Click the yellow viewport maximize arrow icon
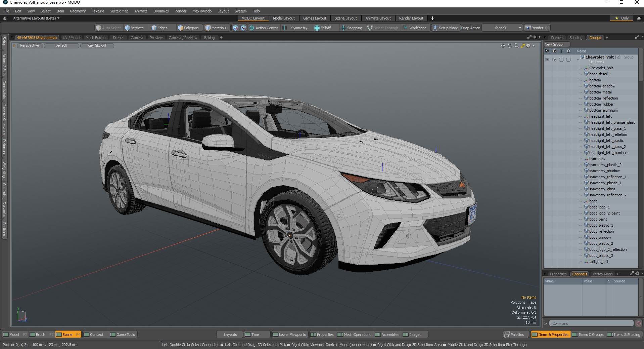The height and width of the screenshot is (349, 644). pyautogui.click(x=522, y=46)
